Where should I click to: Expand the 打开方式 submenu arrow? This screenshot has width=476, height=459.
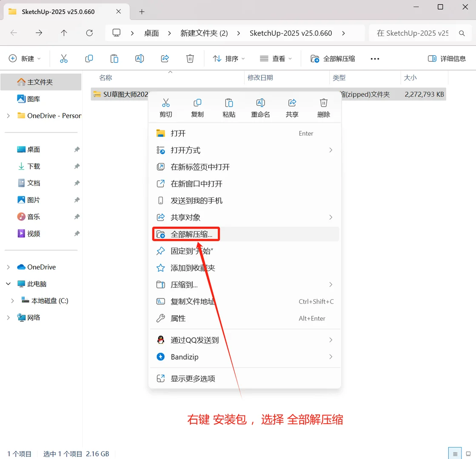[x=331, y=150]
